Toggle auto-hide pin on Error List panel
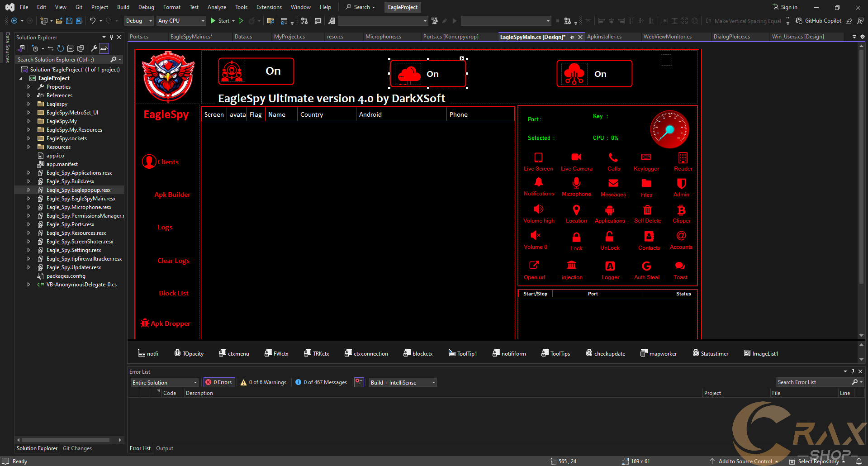This screenshot has height=466, width=868. pos(853,371)
